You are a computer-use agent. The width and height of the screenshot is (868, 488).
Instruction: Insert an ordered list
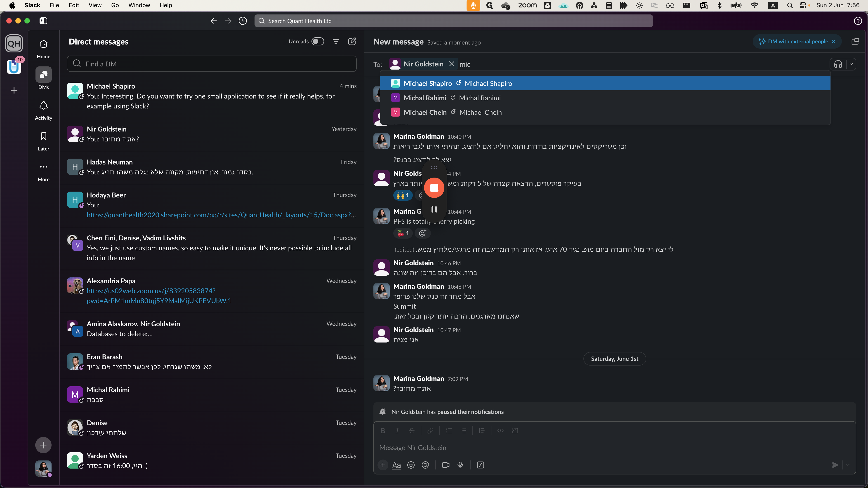pos(449,430)
